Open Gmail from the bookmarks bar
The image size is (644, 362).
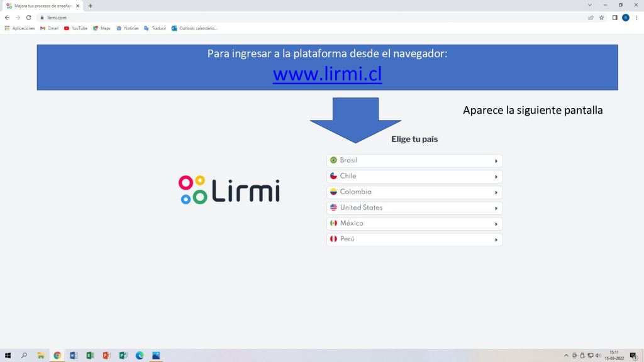tap(49, 28)
